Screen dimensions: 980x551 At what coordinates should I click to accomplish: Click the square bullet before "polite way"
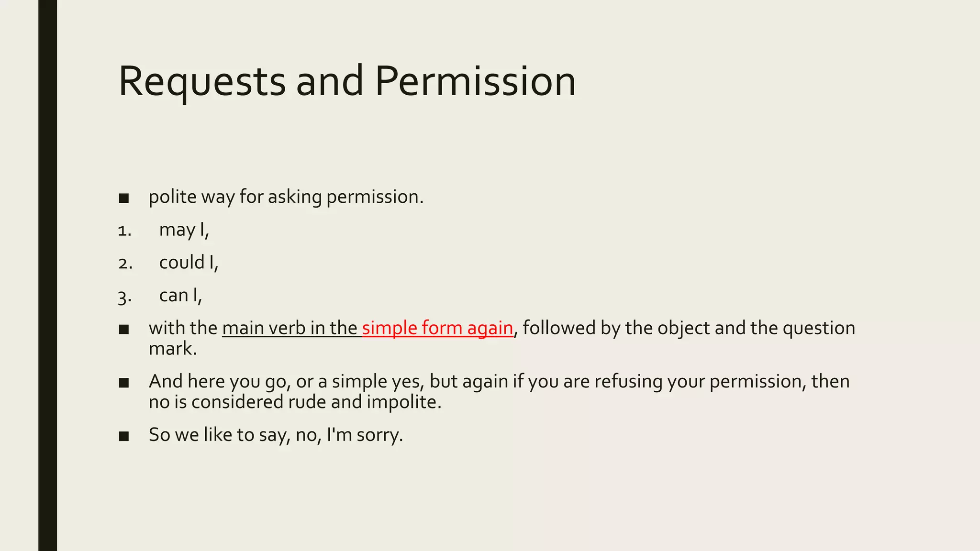pyautogui.click(x=124, y=198)
